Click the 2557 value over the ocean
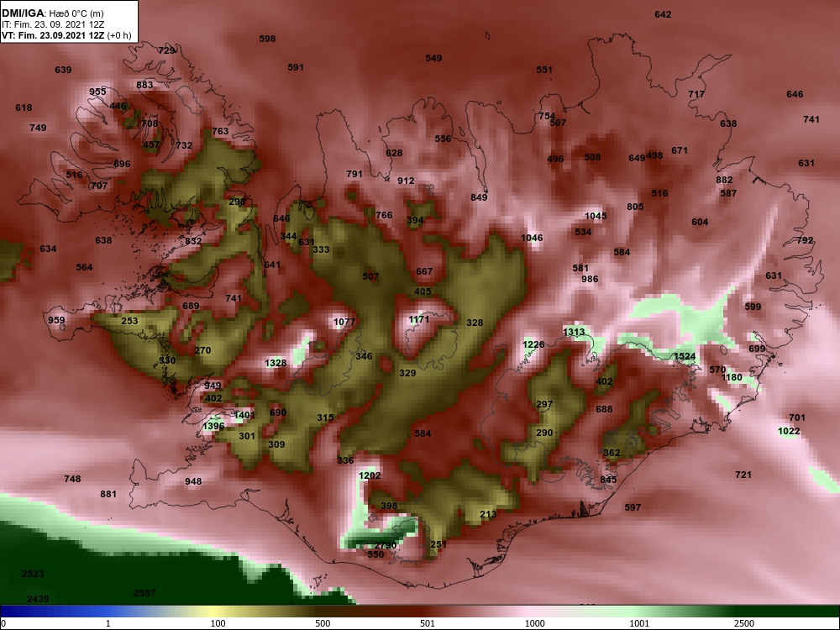The width and height of the screenshot is (840, 630). pyautogui.click(x=144, y=593)
